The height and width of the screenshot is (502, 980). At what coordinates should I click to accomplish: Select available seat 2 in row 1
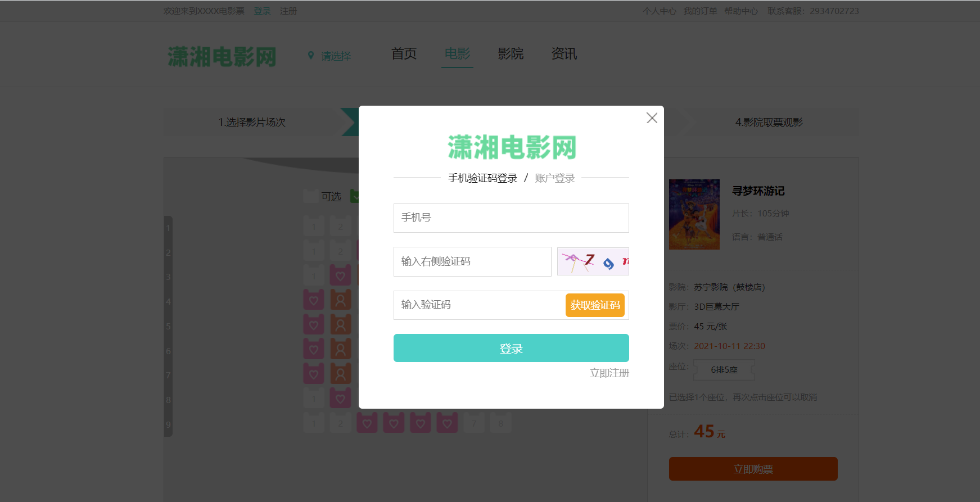340,227
